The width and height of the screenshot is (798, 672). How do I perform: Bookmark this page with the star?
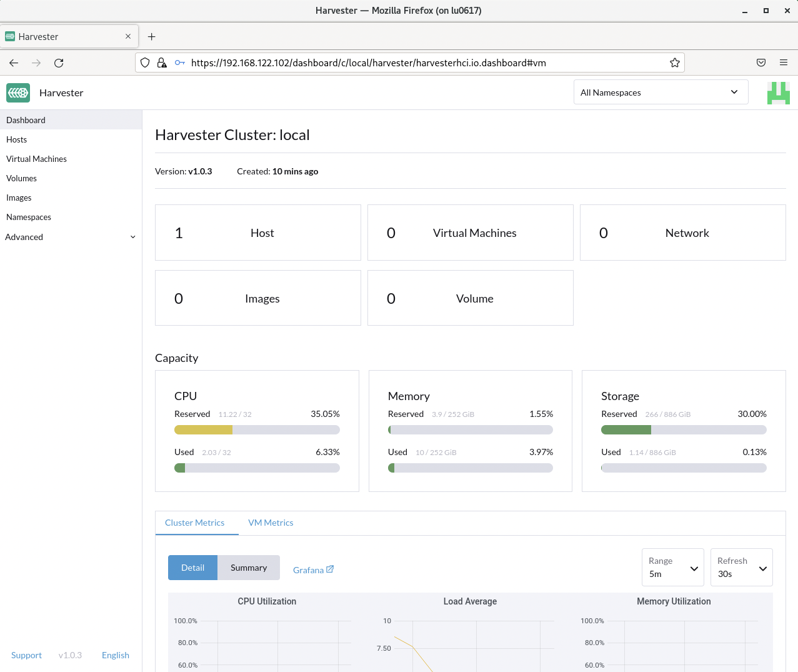[675, 63]
